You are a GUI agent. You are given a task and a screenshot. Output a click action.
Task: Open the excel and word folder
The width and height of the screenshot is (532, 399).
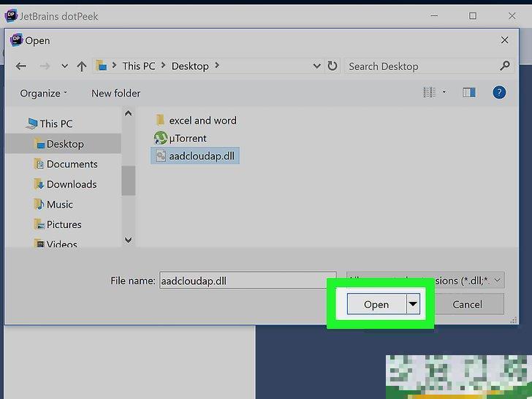click(x=202, y=120)
